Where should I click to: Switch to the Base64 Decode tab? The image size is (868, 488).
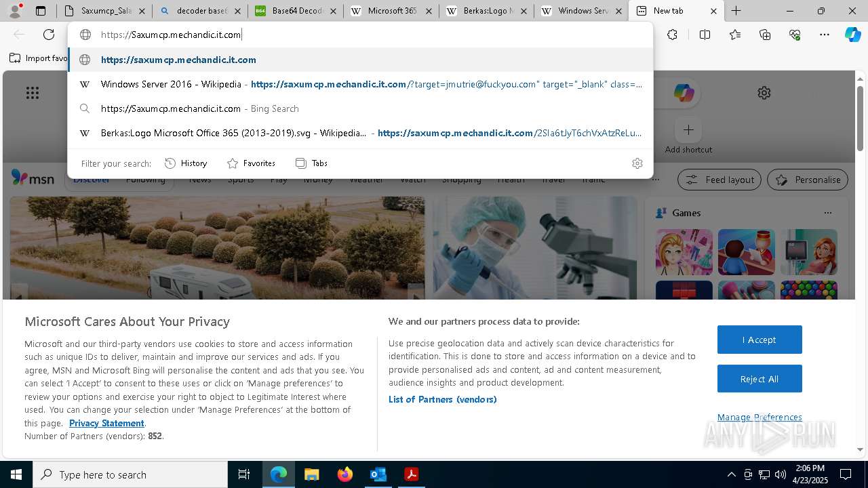point(296,11)
